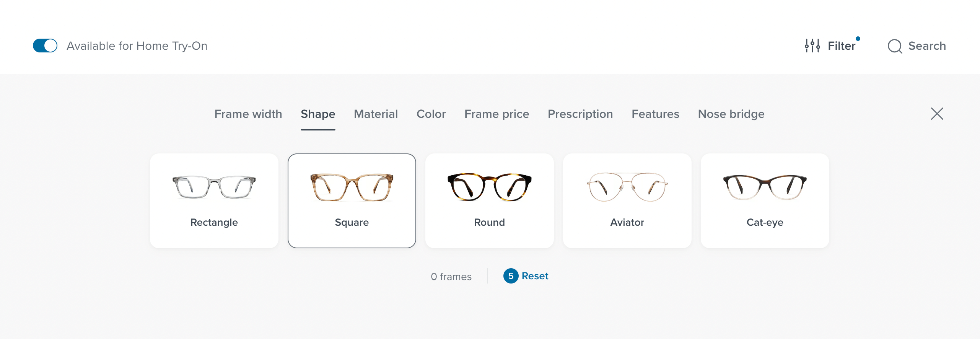Click the Search magnifier icon

pos(895,46)
